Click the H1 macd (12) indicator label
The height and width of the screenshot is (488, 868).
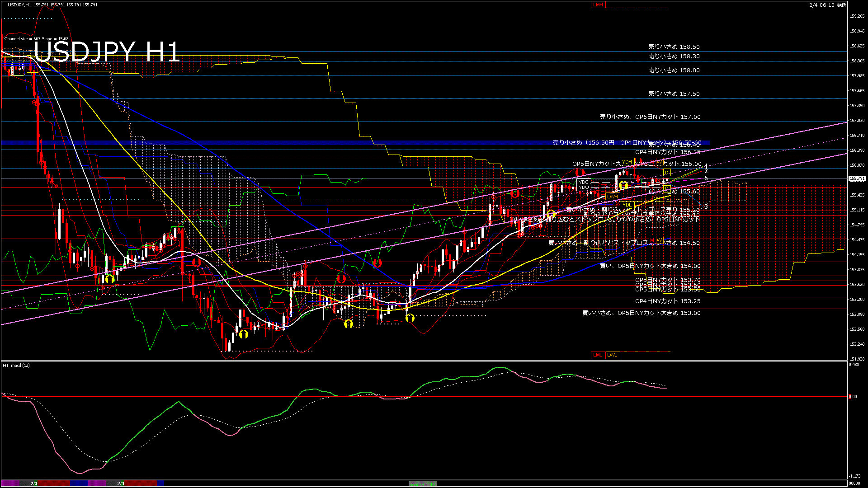coord(16,365)
